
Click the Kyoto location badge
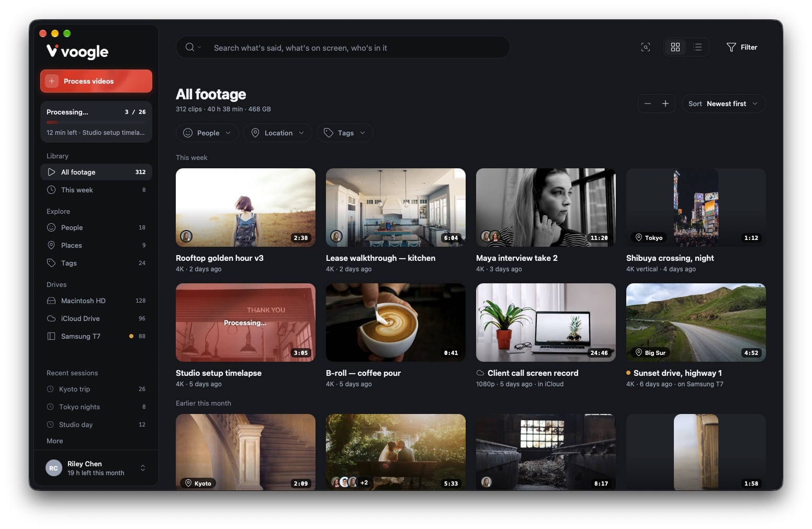click(198, 483)
